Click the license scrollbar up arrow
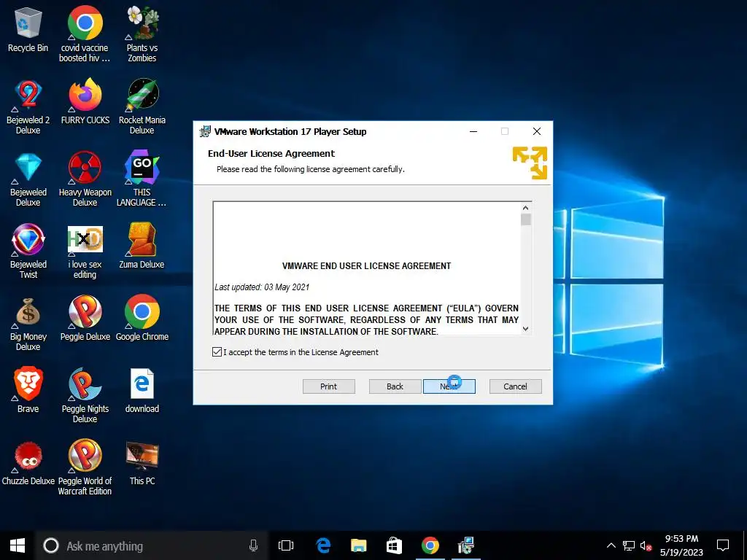Viewport: 747px width, 560px height. [525, 208]
